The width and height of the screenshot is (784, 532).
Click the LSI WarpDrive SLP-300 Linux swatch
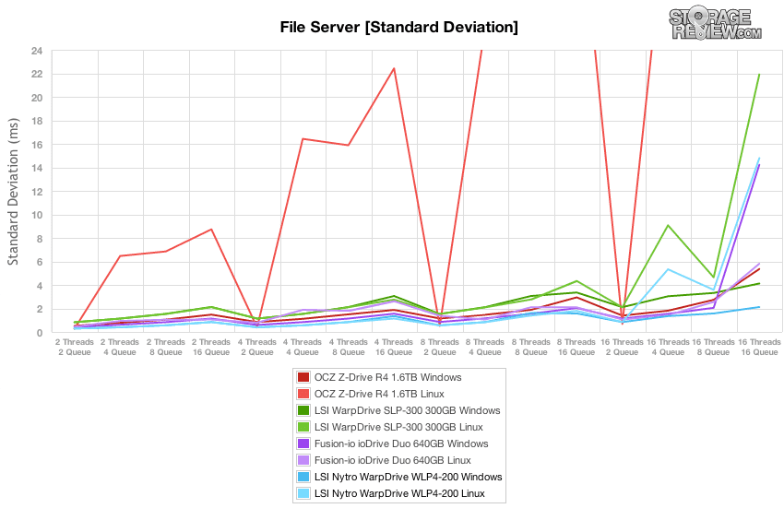pos(303,427)
